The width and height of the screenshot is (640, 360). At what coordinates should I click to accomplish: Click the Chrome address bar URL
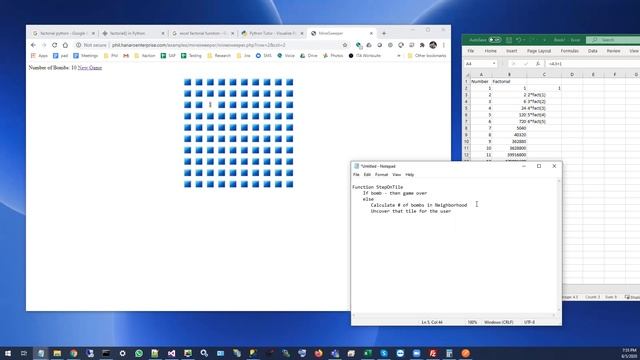coord(199,45)
